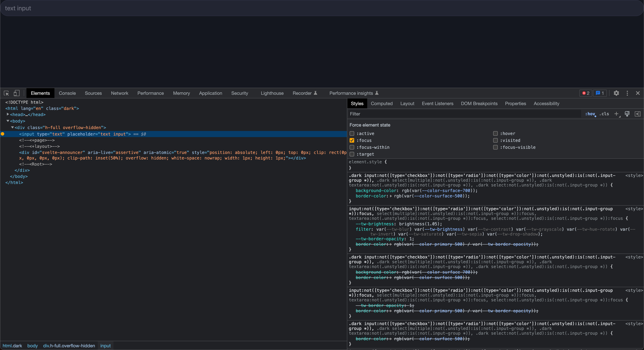Collapse the div.h-full.overflow-hidden node

click(x=12, y=127)
